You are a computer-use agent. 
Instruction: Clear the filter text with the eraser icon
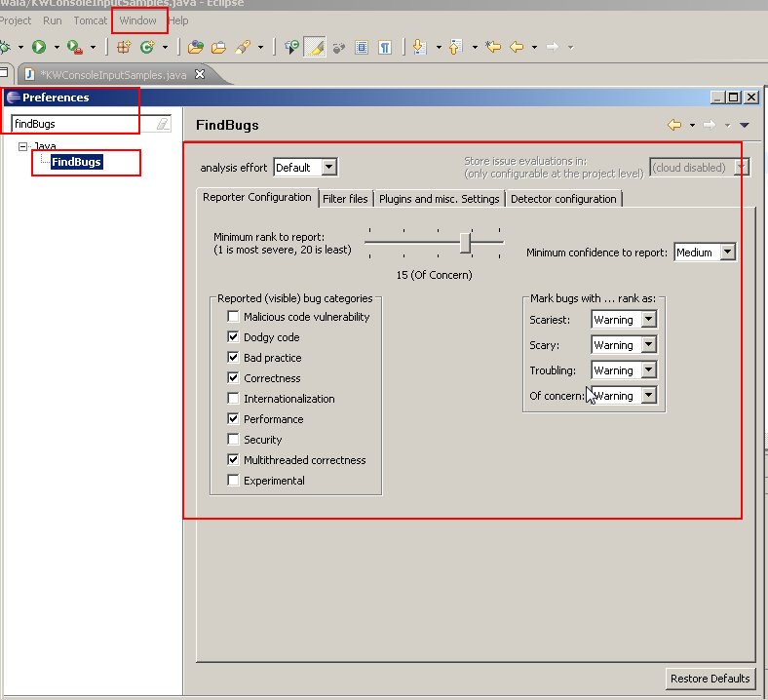point(163,124)
